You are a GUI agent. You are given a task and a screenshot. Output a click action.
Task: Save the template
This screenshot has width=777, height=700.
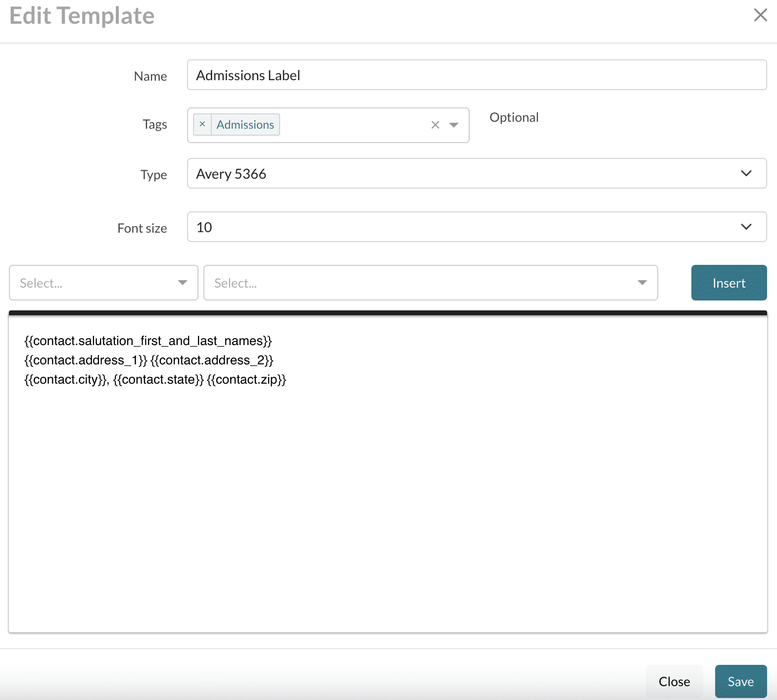[x=740, y=681]
